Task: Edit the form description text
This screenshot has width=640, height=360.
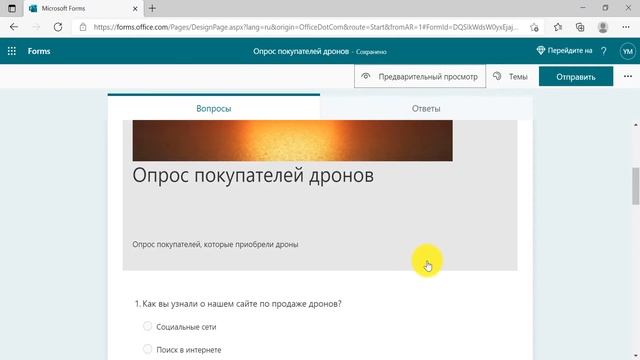Action: 215,244
